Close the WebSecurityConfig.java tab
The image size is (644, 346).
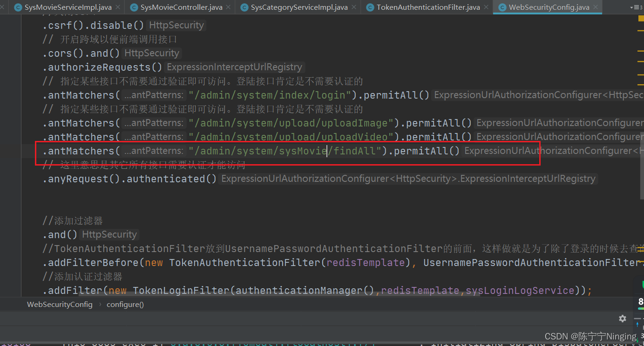click(x=596, y=7)
